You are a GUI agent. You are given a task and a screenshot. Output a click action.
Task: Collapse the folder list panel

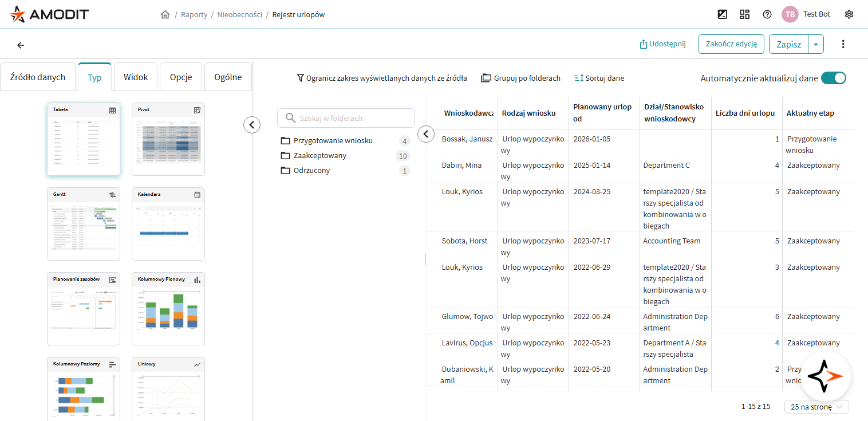point(426,133)
